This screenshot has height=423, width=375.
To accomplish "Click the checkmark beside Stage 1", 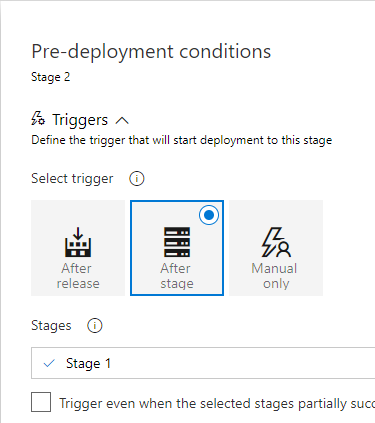I will [x=49, y=363].
